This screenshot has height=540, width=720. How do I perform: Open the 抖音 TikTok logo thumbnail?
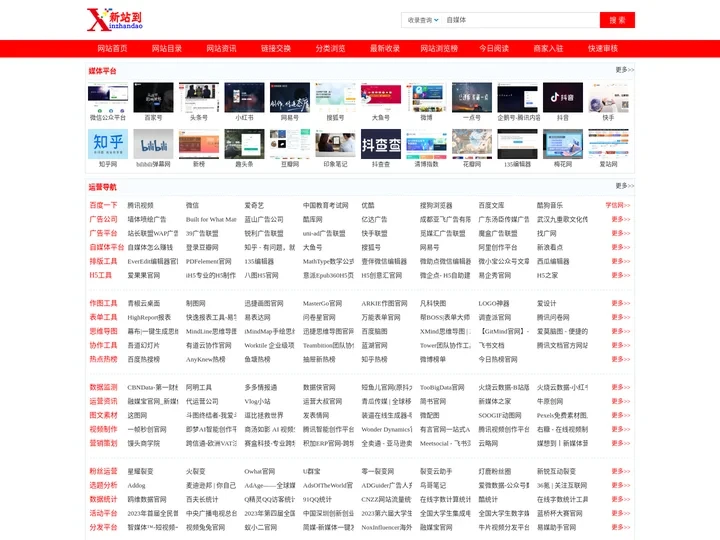click(x=562, y=98)
